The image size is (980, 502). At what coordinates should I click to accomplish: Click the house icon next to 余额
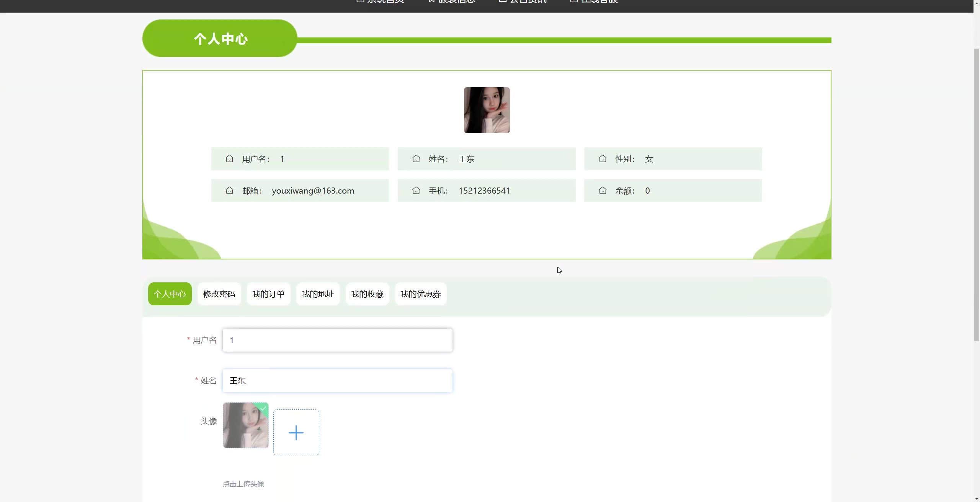[x=603, y=191]
